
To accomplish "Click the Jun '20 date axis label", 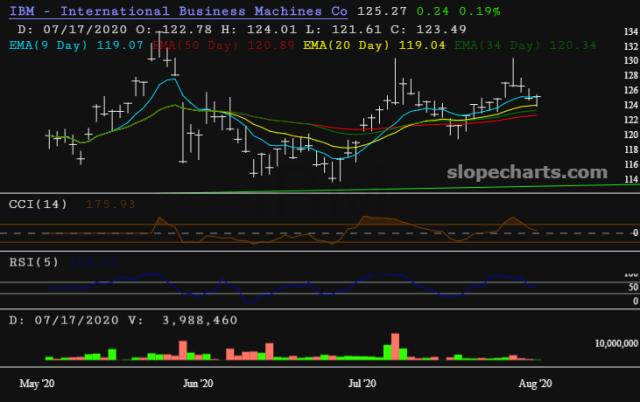I will click(x=199, y=383).
